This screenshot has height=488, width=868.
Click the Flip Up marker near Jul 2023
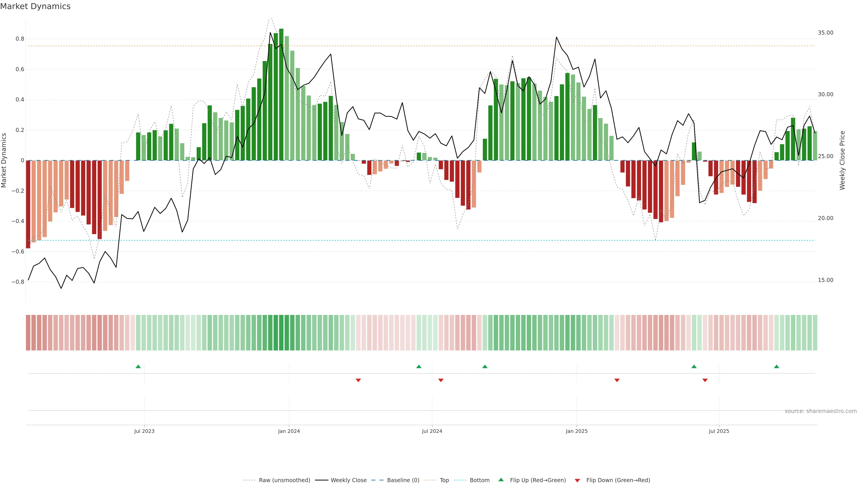[138, 366]
